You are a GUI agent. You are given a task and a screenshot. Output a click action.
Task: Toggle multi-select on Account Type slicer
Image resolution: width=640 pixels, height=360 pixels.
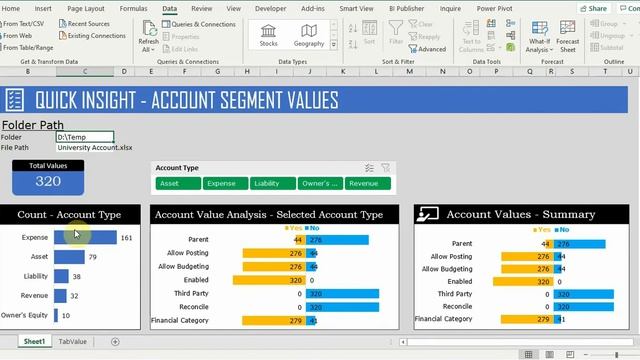click(x=369, y=168)
